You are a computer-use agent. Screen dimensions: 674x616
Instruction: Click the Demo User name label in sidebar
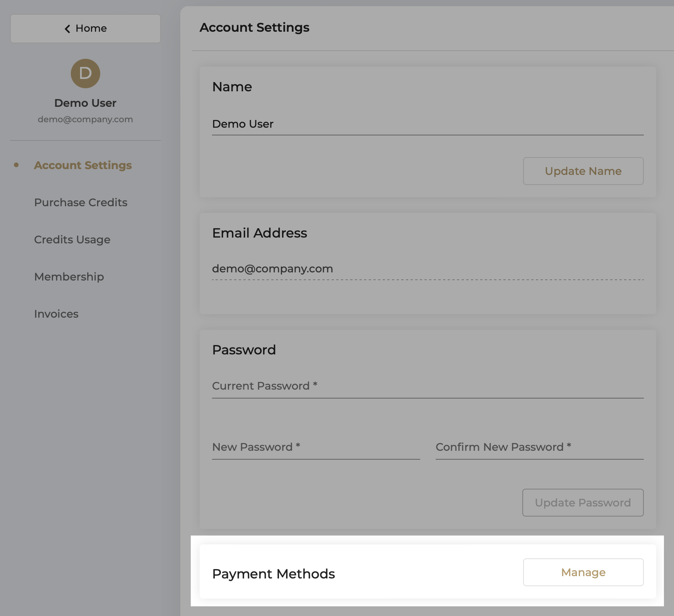pos(85,103)
